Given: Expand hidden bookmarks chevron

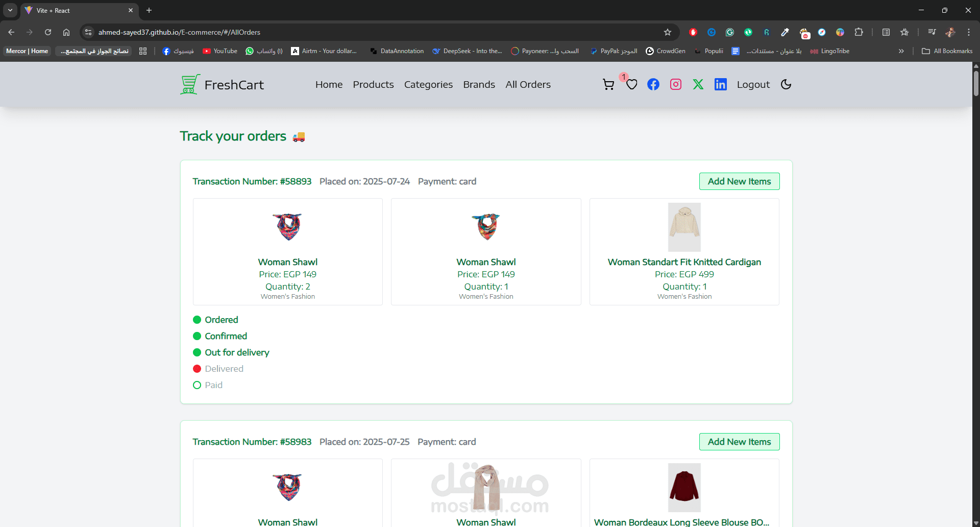Looking at the screenshot, I should tap(901, 51).
